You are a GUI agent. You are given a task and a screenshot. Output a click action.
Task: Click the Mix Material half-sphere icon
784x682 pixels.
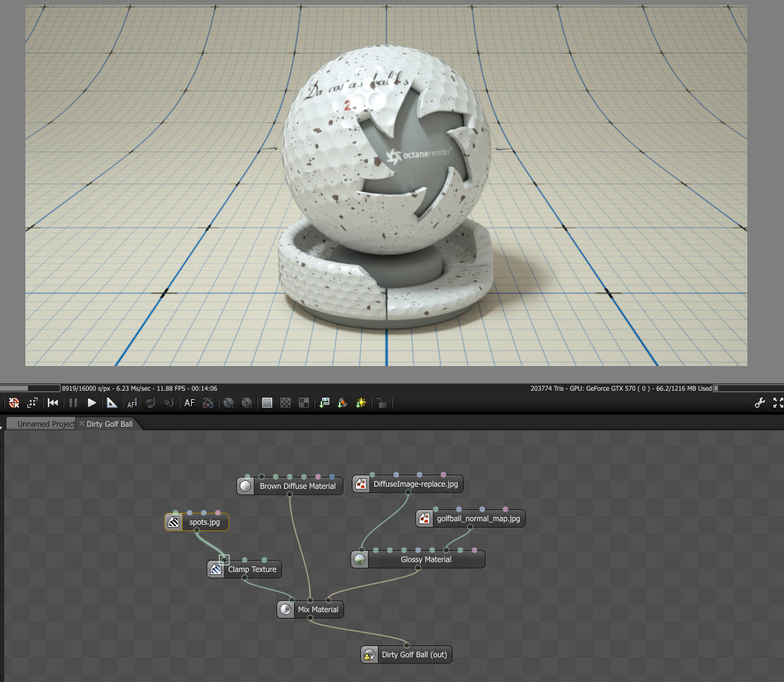[x=286, y=609]
